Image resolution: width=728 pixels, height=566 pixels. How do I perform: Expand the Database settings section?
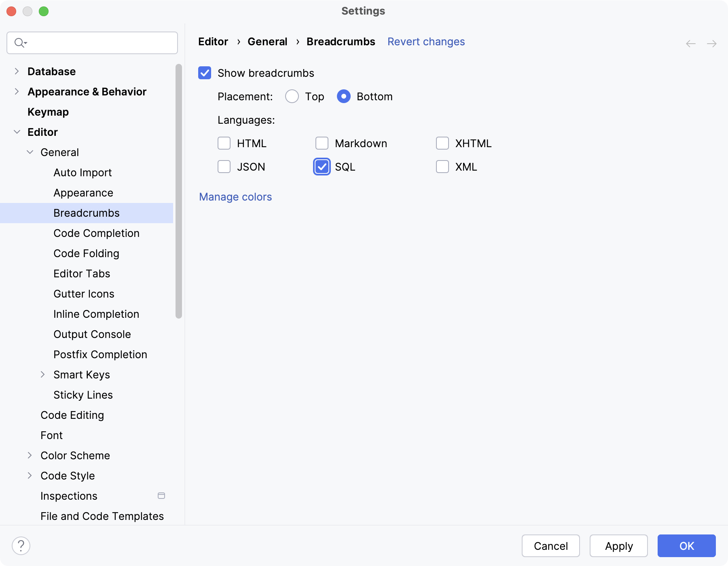pos(17,72)
